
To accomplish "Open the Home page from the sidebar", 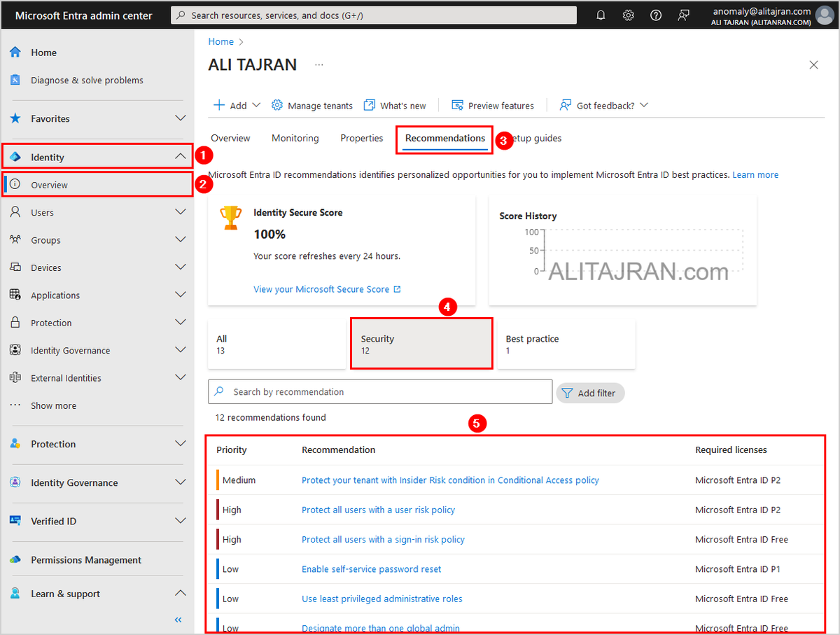I will (x=43, y=52).
